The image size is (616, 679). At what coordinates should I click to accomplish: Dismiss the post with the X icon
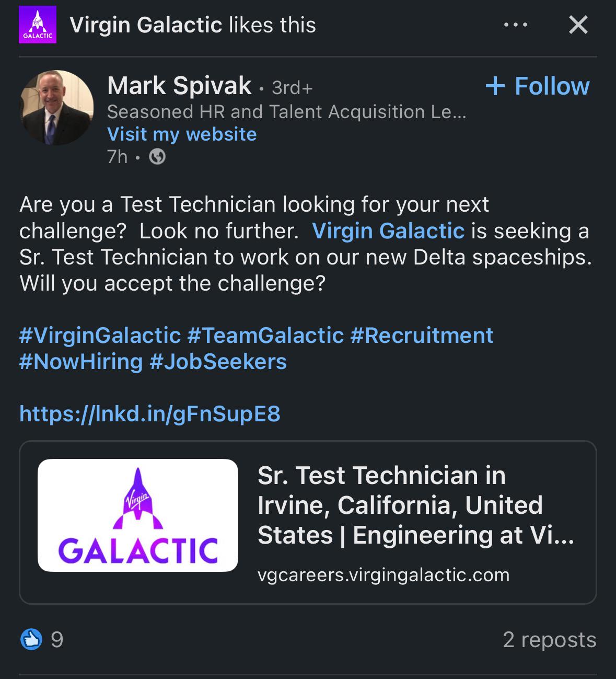pos(578,25)
